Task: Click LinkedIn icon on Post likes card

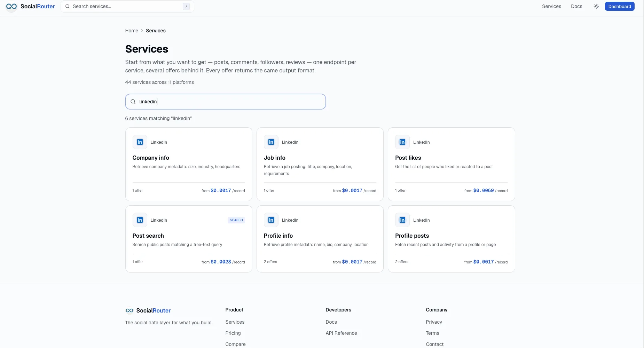Action: coord(402,142)
